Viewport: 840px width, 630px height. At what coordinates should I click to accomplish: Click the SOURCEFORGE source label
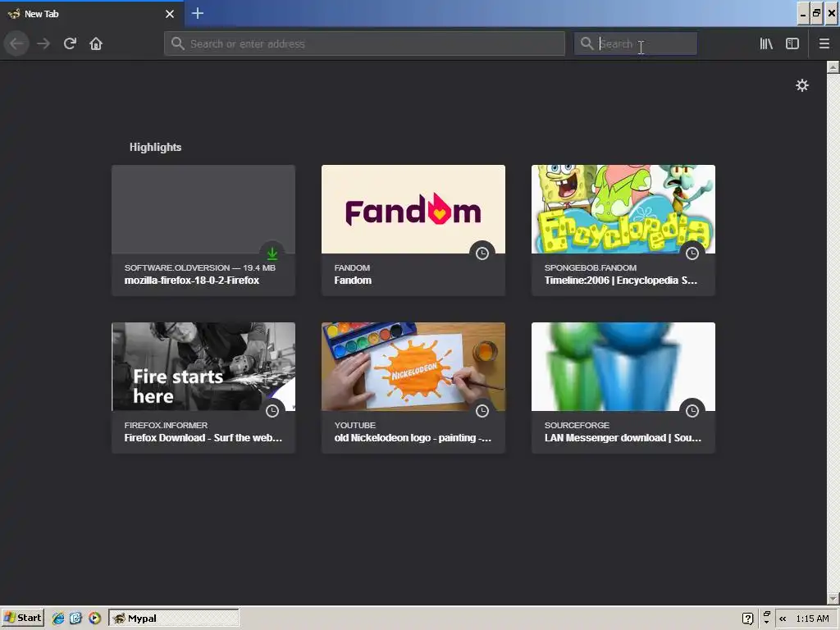click(x=577, y=426)
